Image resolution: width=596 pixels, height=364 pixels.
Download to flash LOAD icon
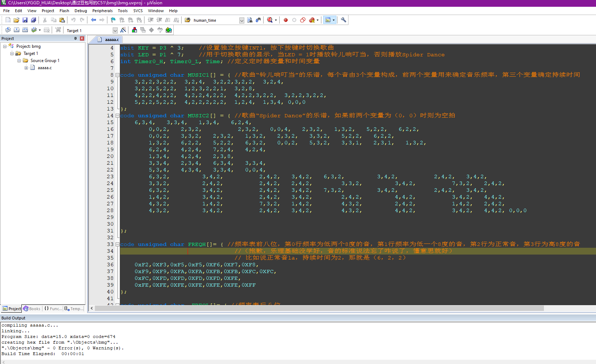pos(58,30)
